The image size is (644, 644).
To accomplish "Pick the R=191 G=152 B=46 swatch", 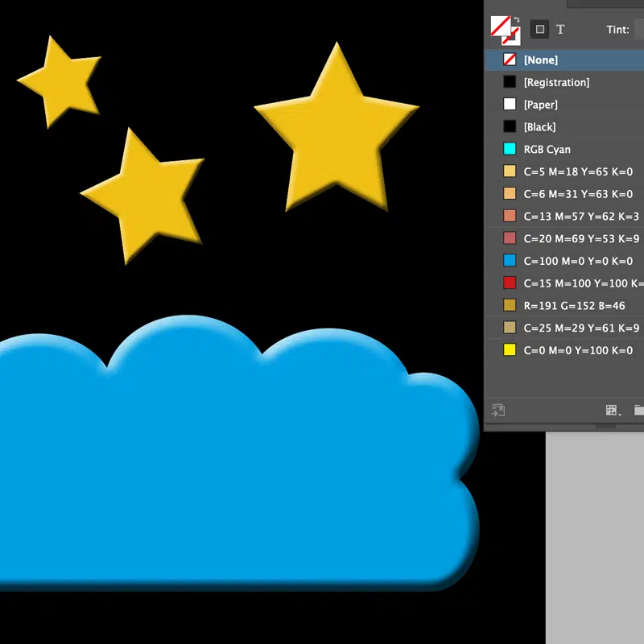I will point(563,306).
